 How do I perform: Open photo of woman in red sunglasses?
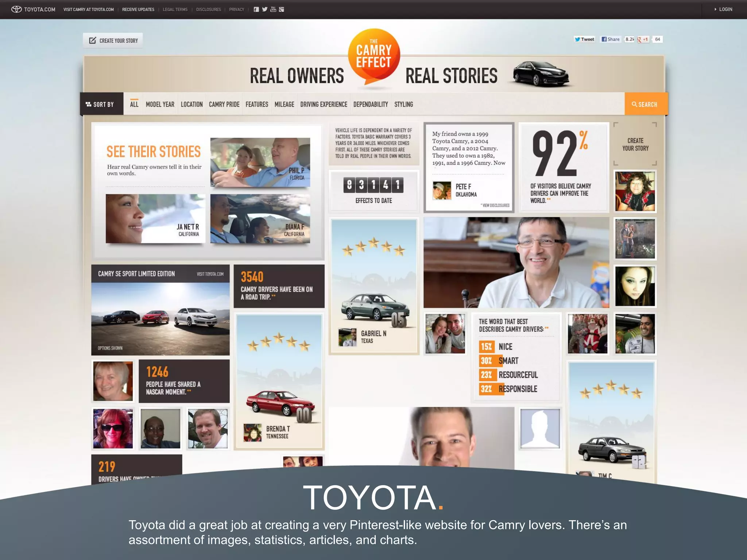click(x=113, y=428)
